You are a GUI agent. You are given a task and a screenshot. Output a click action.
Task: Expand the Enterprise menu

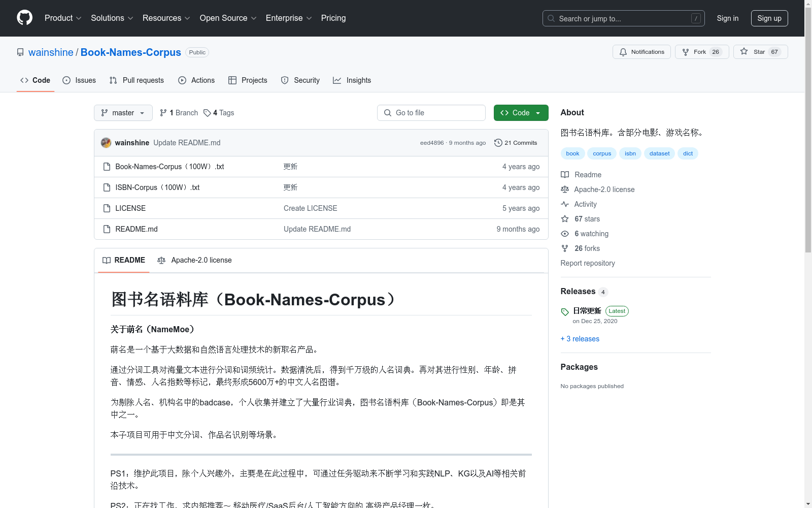pyautogui.click(x=289, y=18)
